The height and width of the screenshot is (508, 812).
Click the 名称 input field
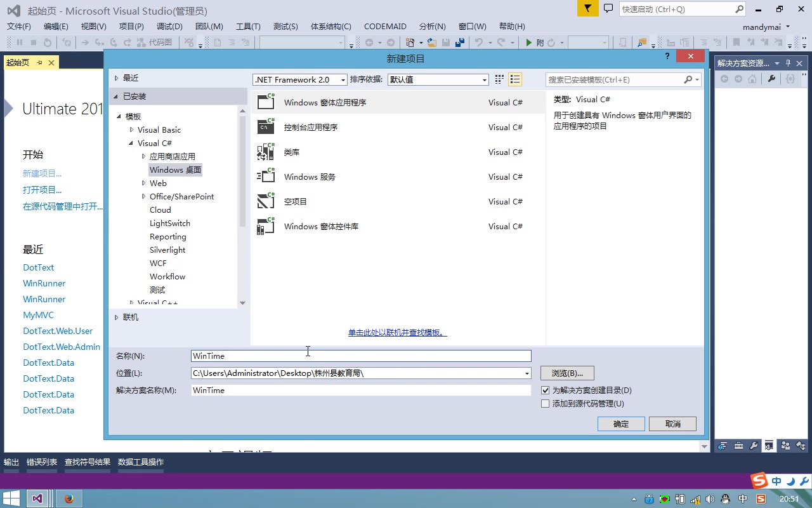click(x=361, y=356)
